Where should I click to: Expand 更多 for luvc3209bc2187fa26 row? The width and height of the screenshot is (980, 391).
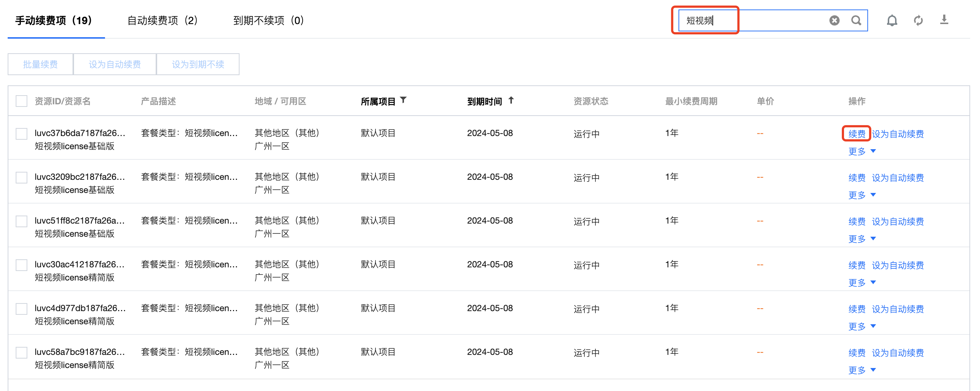[x=862, y=195]
